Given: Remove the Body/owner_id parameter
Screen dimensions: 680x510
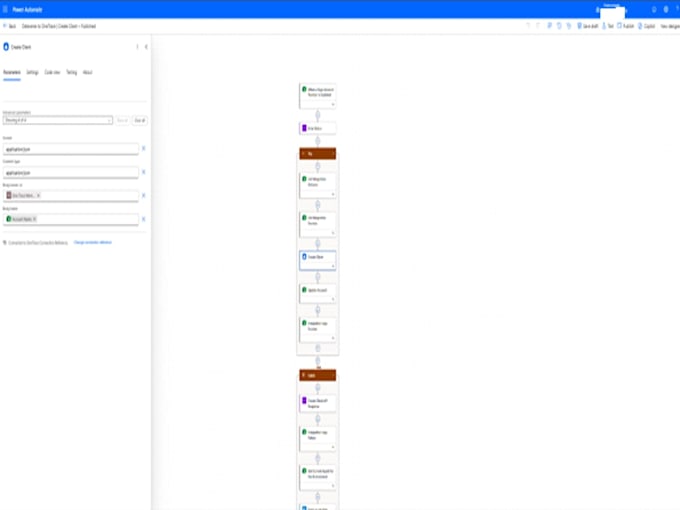Looking at the screenshot, I should (x=144, y=196).
